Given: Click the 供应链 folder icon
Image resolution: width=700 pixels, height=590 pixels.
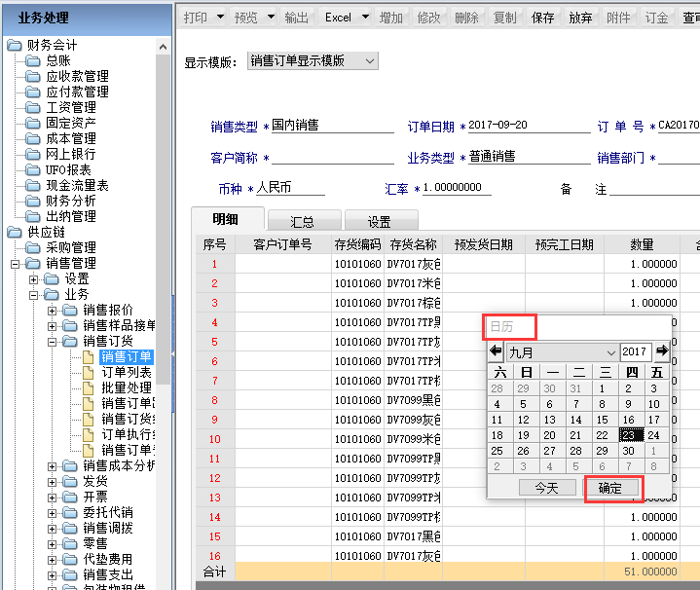Looking at the screenshot, I should [x=15, y=232].
